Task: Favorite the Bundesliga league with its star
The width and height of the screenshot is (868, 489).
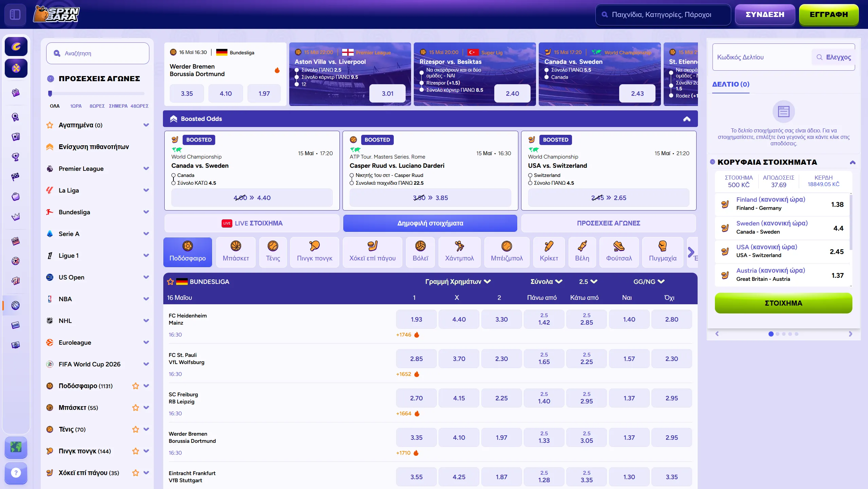Action: [x=170, y=282]
